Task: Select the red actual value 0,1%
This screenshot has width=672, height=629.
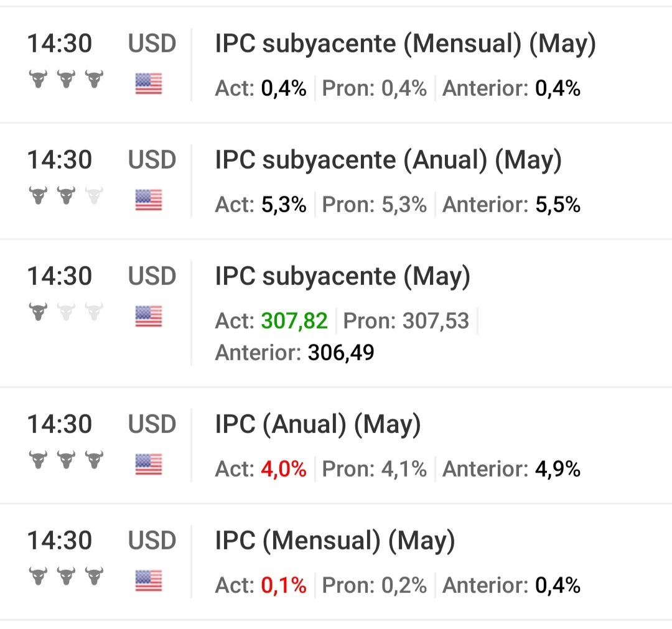Action: pyautogui.click(x=284, y=584)
